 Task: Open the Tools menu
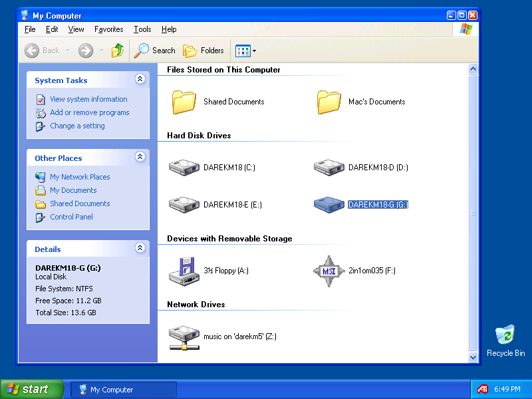click(x=142, y=29)
